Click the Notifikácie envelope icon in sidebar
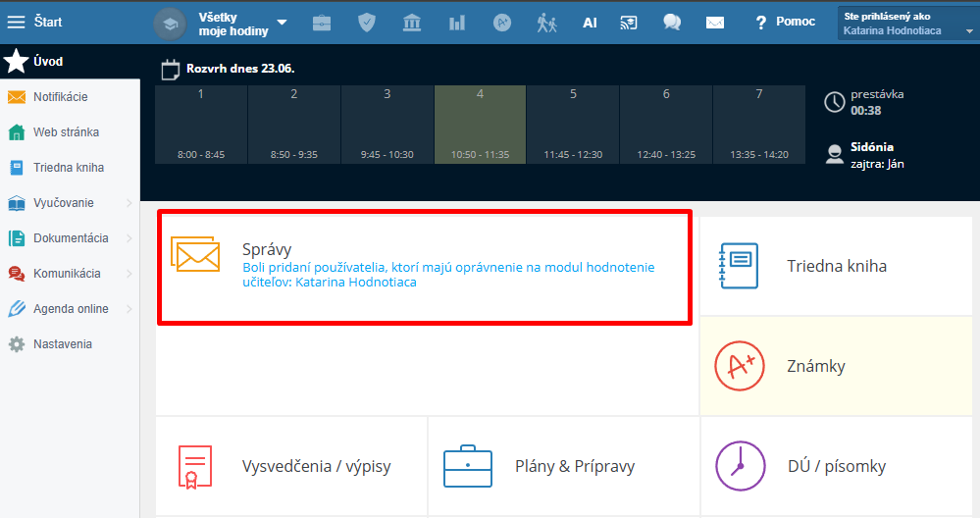980x518 pixels. (x=17, y=97)
